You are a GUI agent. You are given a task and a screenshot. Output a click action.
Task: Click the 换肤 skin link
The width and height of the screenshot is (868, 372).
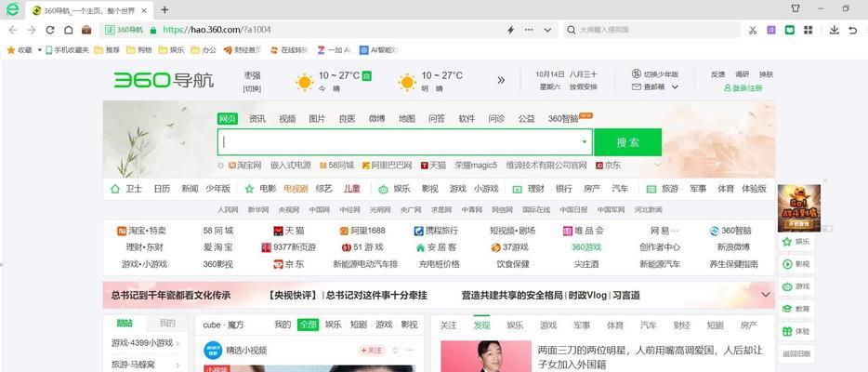[766, 74]
